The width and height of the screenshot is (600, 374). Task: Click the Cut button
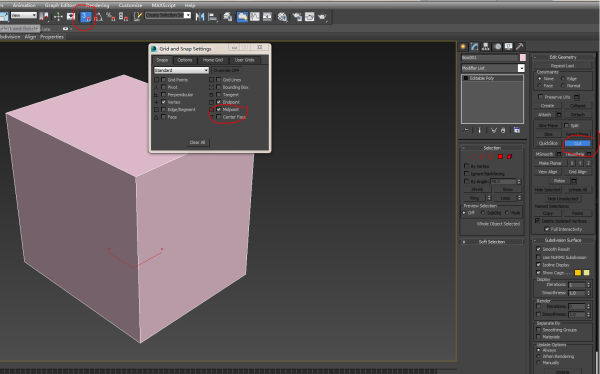click(x=577, y=143)
